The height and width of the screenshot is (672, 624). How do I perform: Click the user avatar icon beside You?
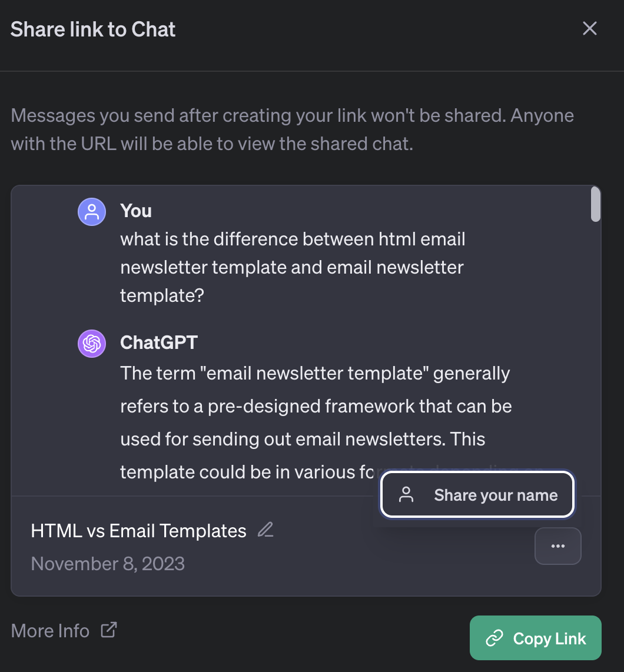(92, 212)
